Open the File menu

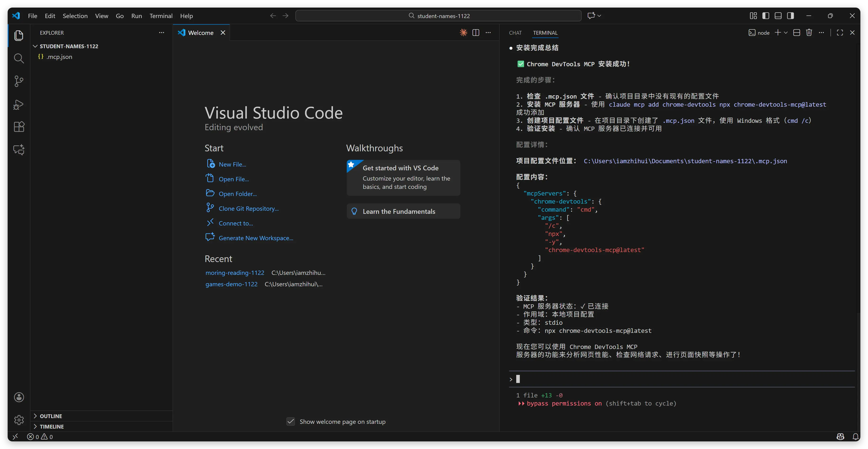click(x=32, y=16)
